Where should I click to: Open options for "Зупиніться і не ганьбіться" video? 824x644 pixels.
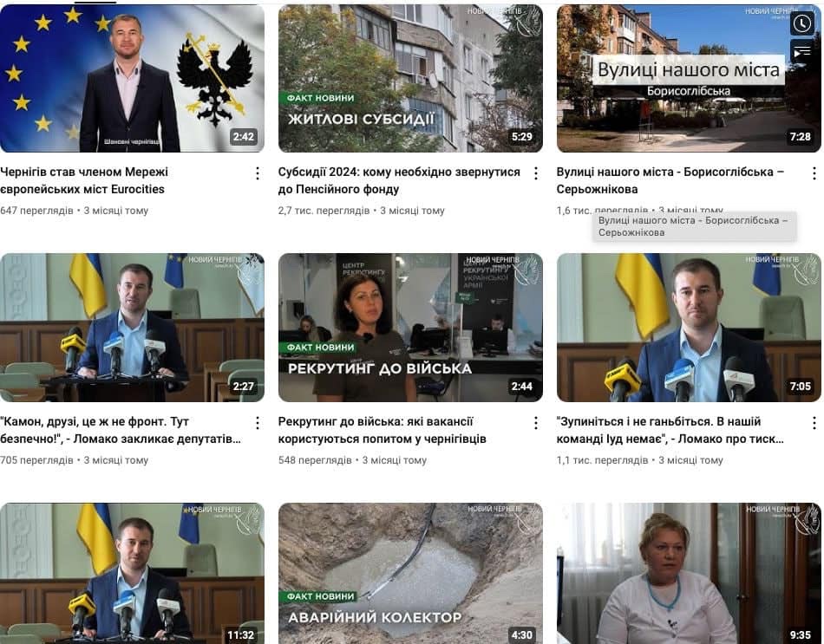point(814,423)
